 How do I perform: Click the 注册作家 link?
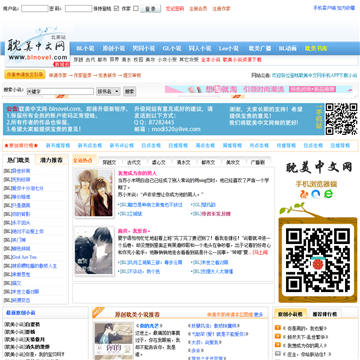click(x=221, y=9)
